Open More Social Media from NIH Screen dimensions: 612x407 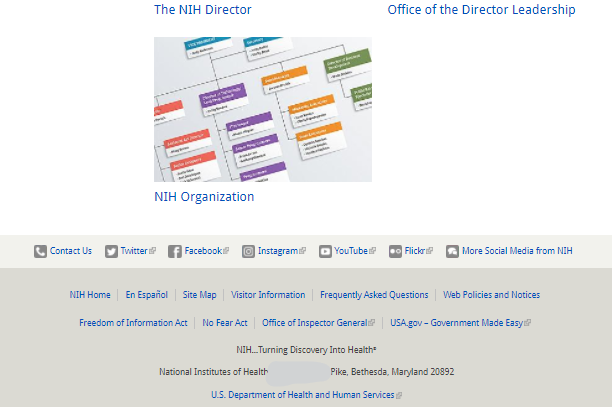tap(517, 251)
